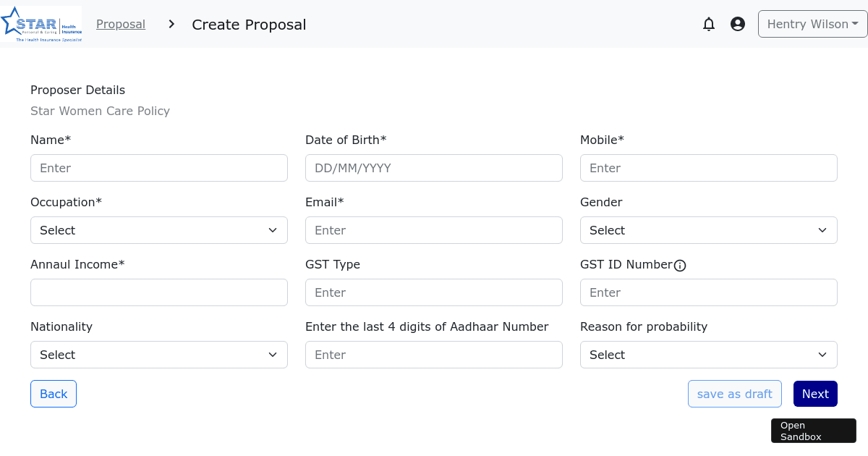Click the Star Health Insurance logo
The width and height of the screenshot is (868, 456).
click(x=41, y=24)
